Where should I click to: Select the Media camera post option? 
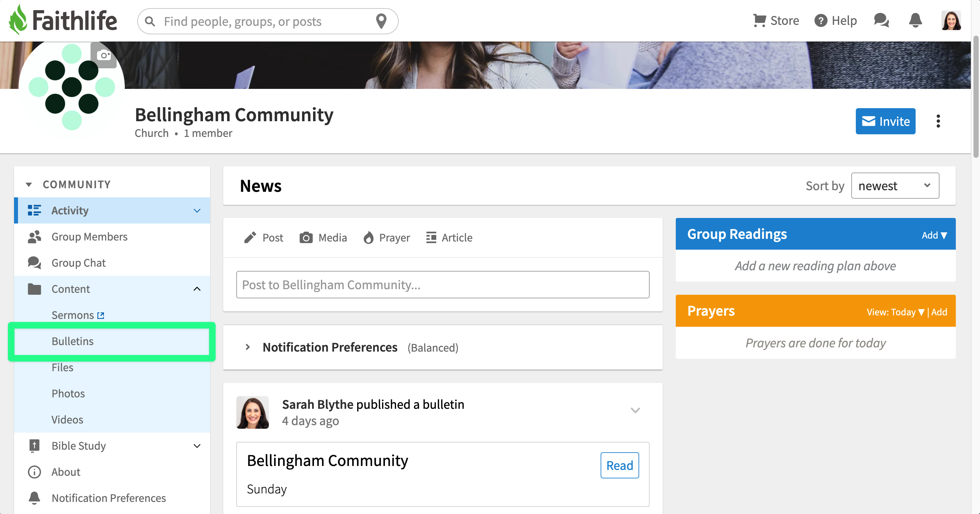click(x=324, y=238)
